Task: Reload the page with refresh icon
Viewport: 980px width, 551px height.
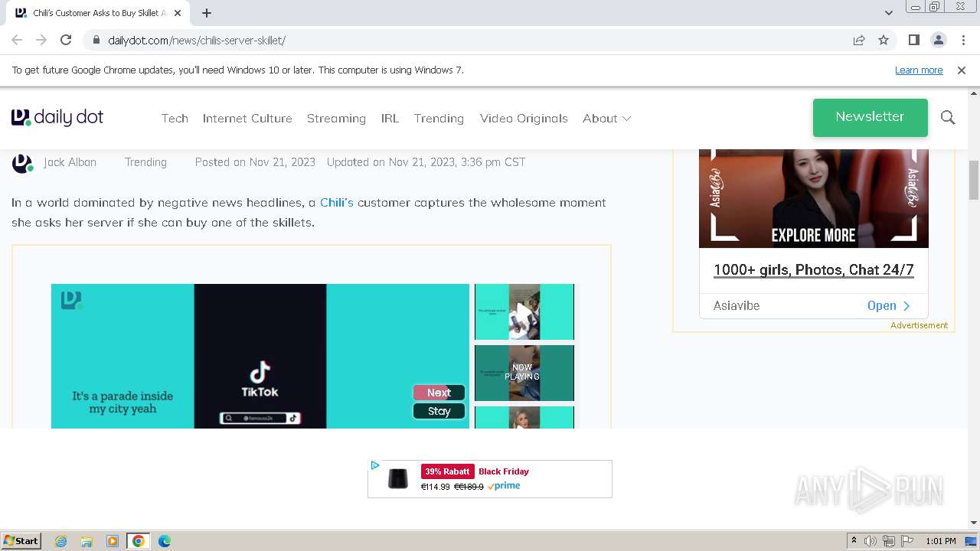Action: click(x=66, y=40)
